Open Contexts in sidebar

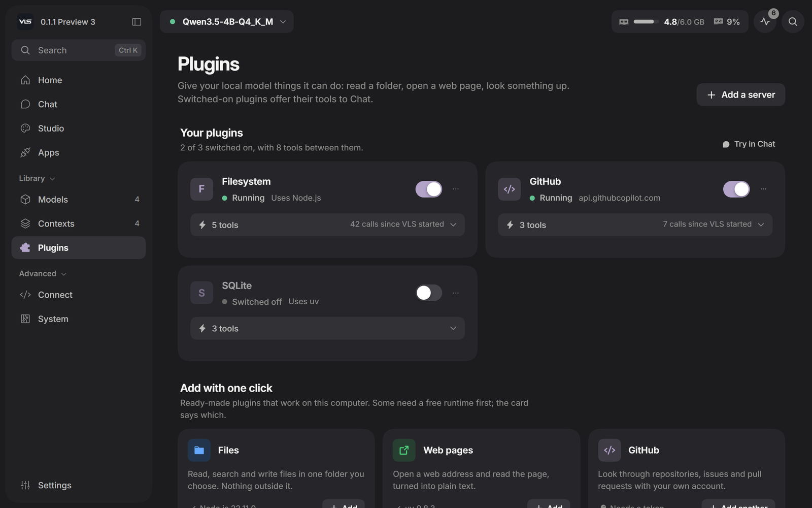(x=79, y=224)
